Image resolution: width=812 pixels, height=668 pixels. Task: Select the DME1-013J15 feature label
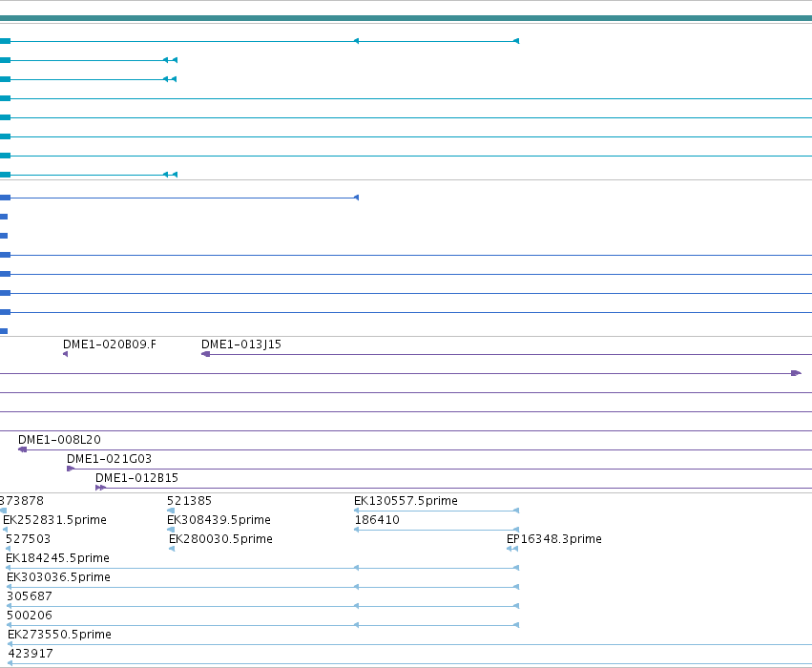pos(241,344)
